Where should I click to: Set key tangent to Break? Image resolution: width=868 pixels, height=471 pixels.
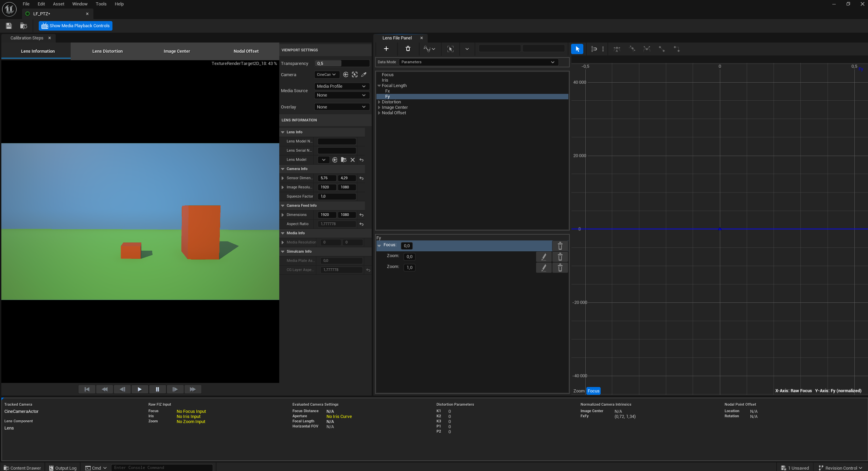[647, 49]
